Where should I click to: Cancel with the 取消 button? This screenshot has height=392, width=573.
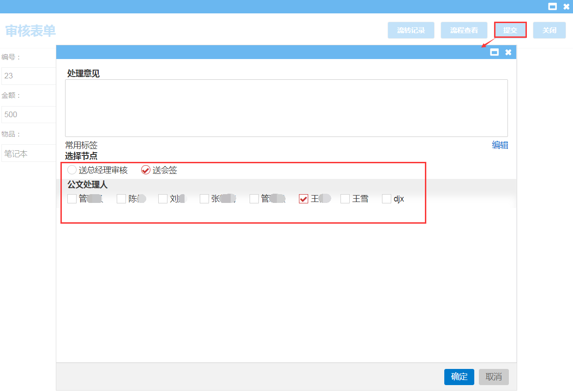click(x=494, y=377)
